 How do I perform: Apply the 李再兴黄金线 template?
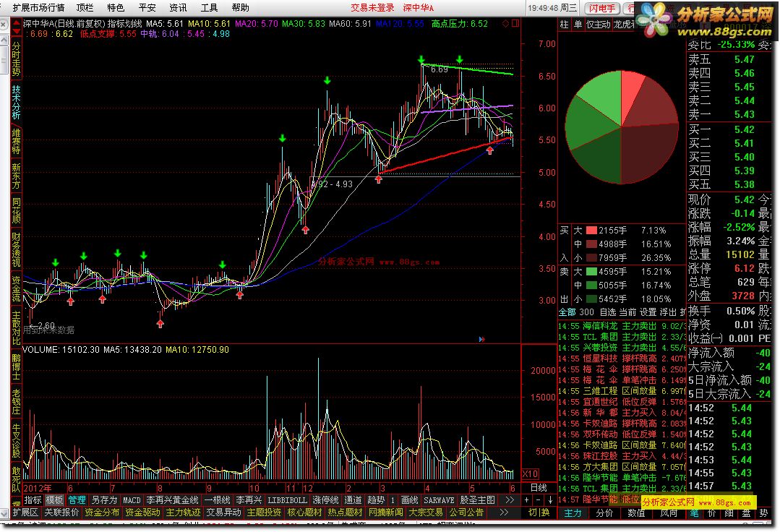pyautogui.click(x=173, y=499)
